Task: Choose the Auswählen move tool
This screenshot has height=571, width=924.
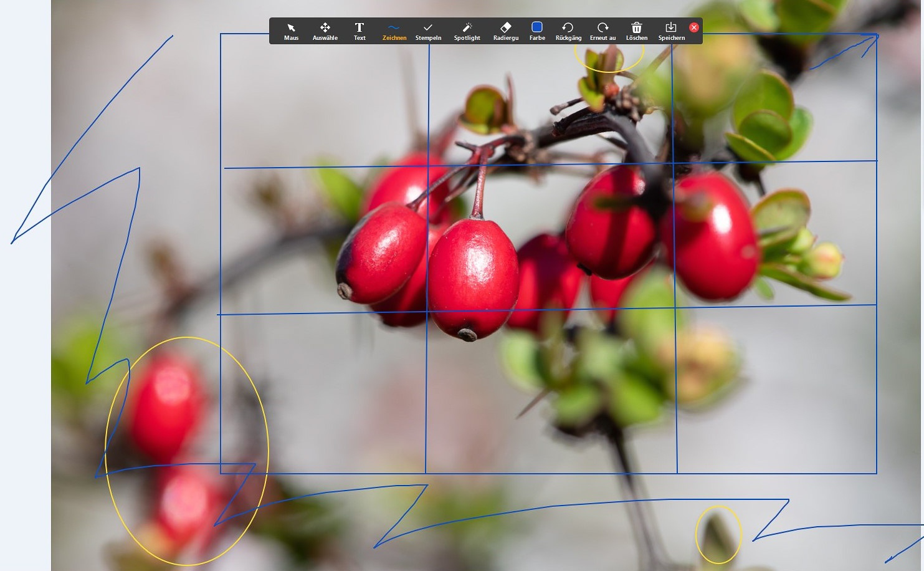Action: (x=325, y=31)
